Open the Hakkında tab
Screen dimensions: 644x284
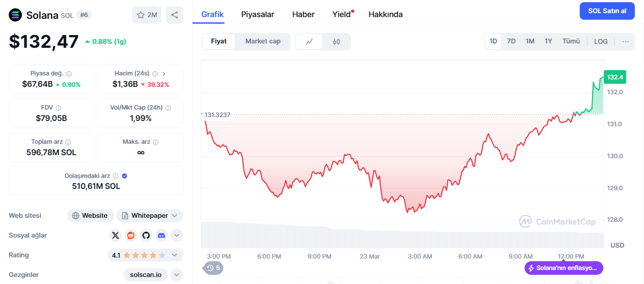pos(385,14)
